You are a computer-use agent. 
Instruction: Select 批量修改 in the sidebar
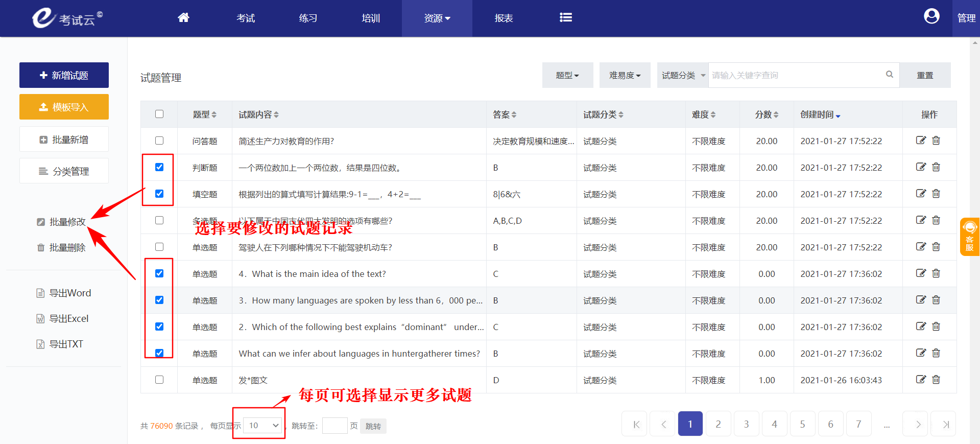click(x=61, y=222)
